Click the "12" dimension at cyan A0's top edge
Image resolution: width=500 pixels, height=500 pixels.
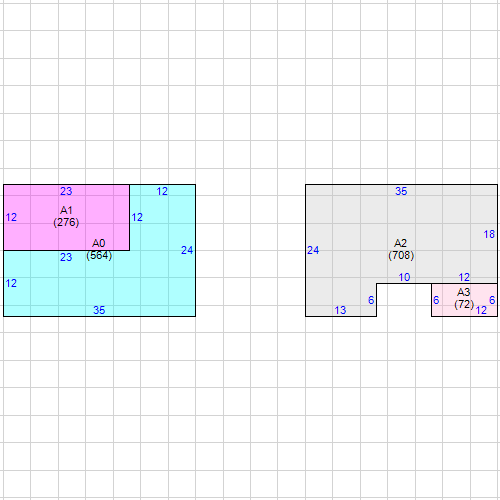[162, 191]
